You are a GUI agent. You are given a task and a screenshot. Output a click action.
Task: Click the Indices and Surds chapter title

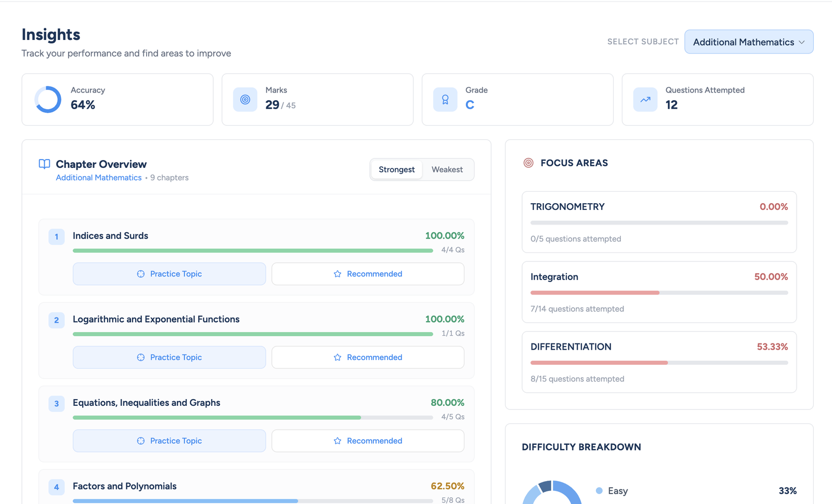tap(110, 236)
